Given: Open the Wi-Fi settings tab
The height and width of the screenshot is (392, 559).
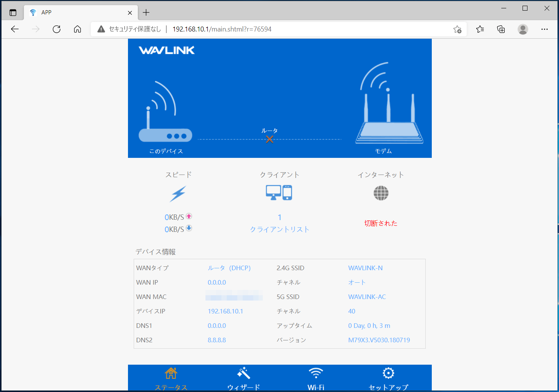Looking at the screenshot, I should (316, 378).
